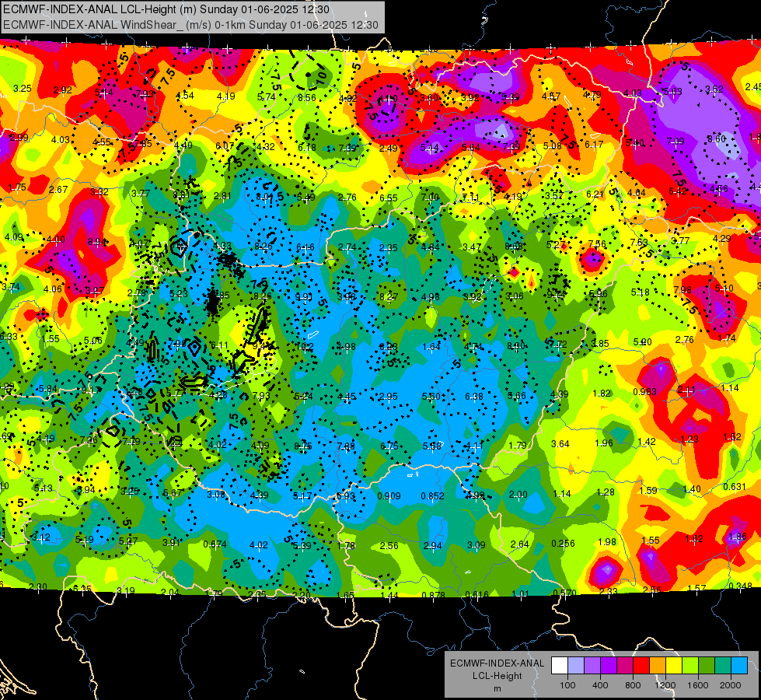Click the legend label '1200'
Viewport: 761px width, 700px height.
coord(665,685)
